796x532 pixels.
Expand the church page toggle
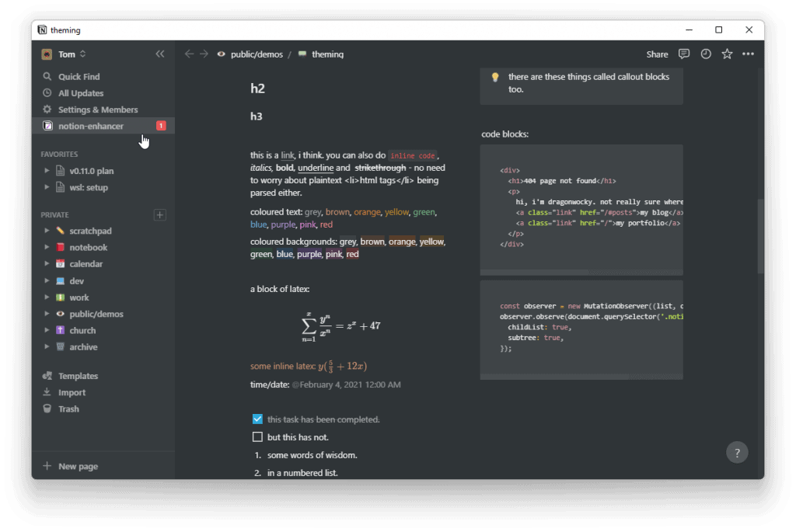click(47, 331)
